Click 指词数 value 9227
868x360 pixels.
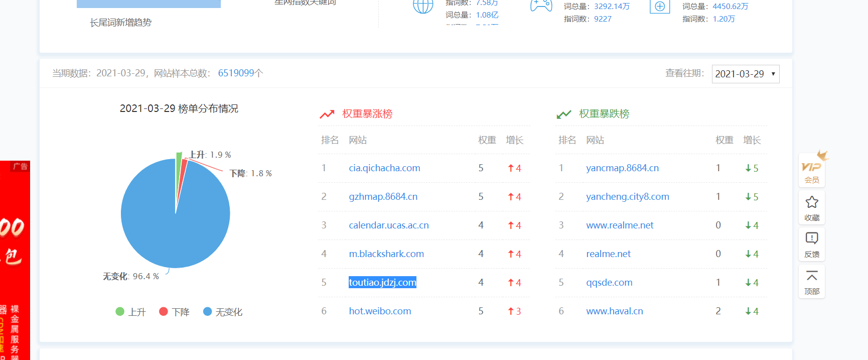tap(603, 19)
